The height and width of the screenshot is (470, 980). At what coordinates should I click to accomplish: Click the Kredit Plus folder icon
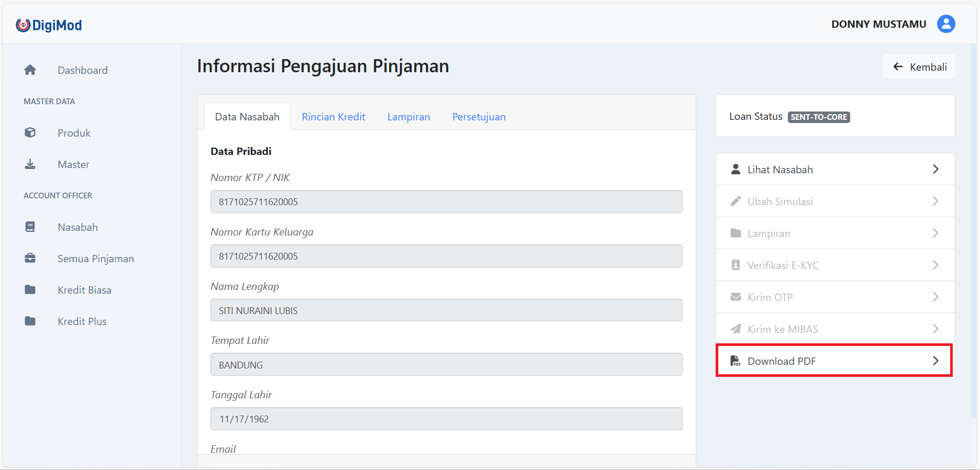30,321
